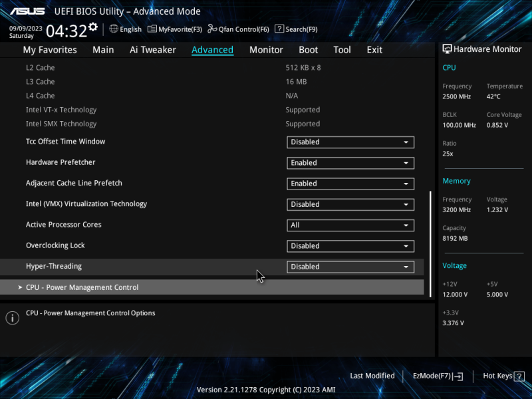Click the Version 2.21.1278 copyright text
The image size is (532, 399).
[x=266, y=390]
